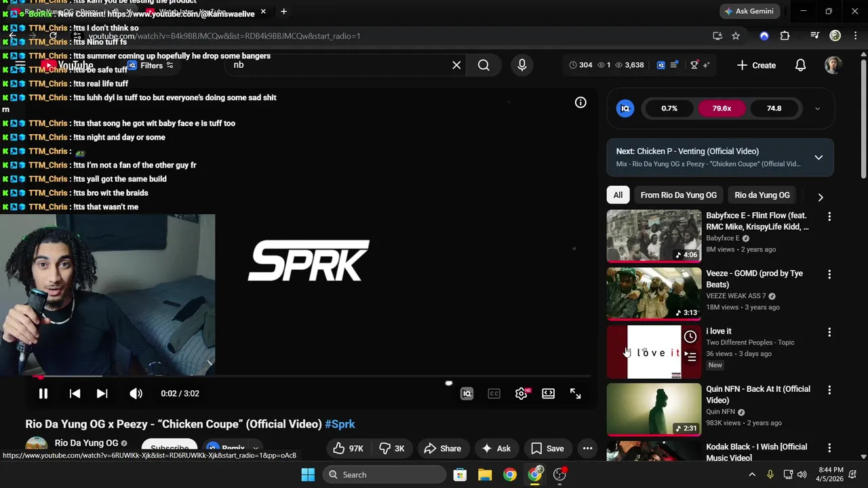Add i love it to queue icon

(690, 356)
